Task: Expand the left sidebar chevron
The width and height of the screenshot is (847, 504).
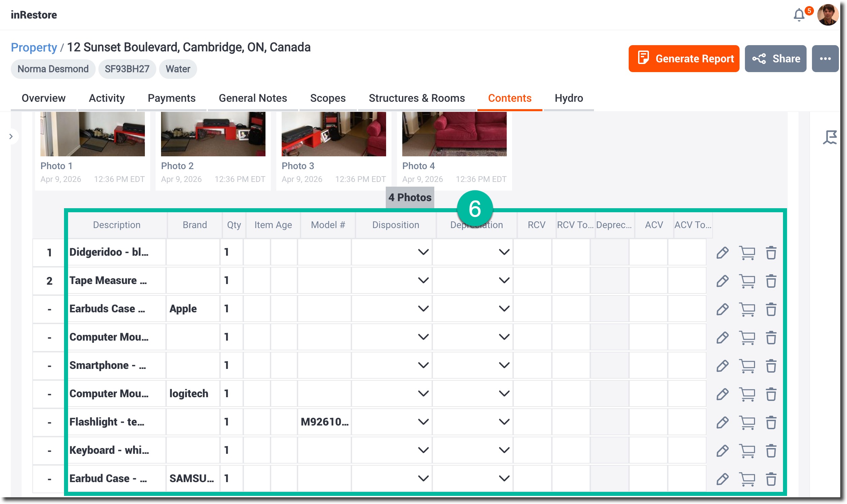Action: click(11, 136)
